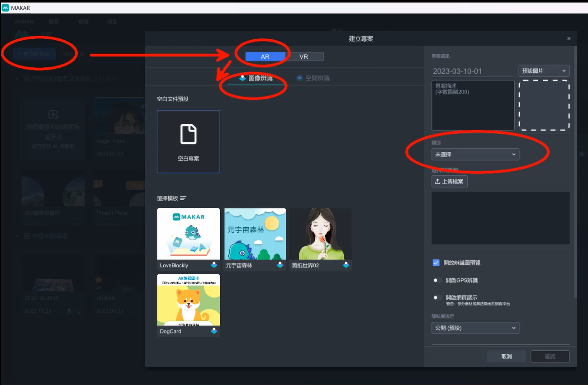The height and width of the screenshot is (385, 588).
Task: Click the MAKAR logo in title bar
Action: point(5,8)
